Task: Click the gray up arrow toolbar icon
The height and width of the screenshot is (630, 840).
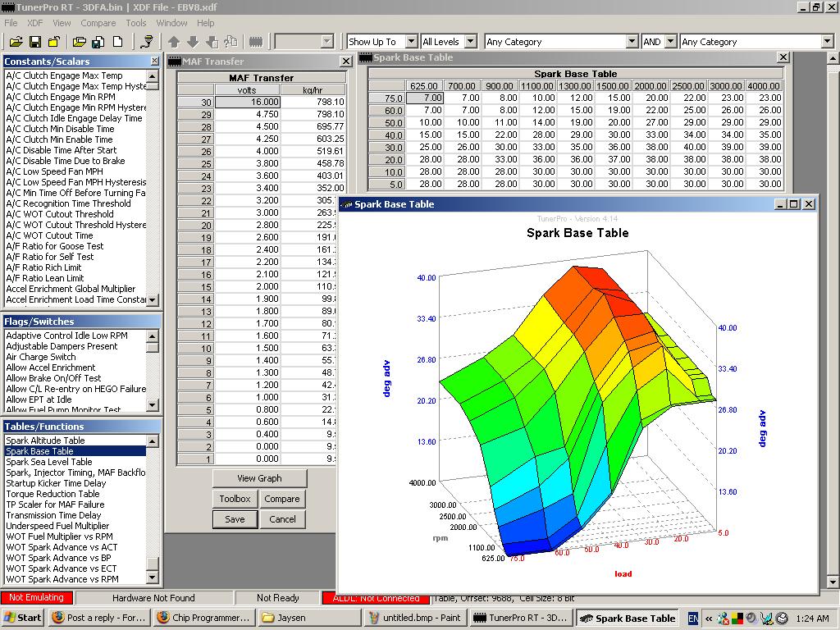Action: 174,42
